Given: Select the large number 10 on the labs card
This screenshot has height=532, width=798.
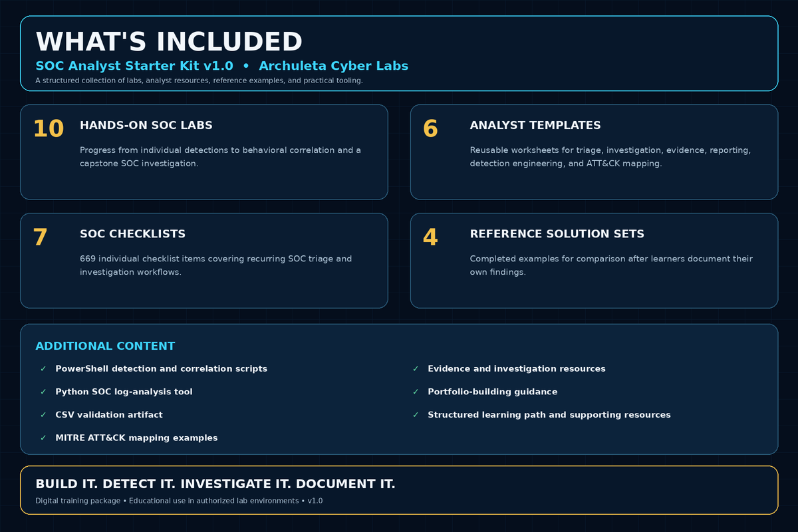Looking at the screenshot, I should click(x=48, y=128).
